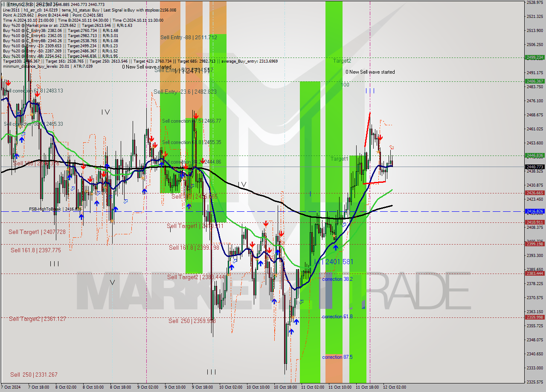This screenshot has width=546, height=392.
Task: Click the red 2359.998 price tag
Action: coord(535,317)
